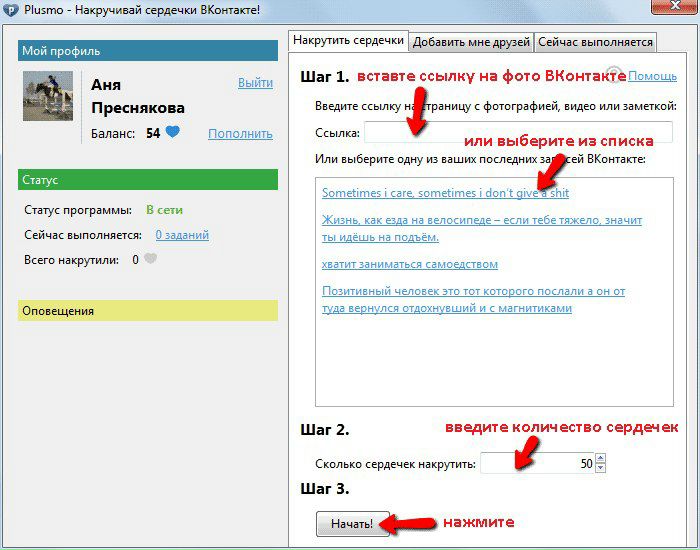Select the post "хватит заниматься самоедством"
The image size is (700, 550).
pyautogui.click(x=409, y=264)
